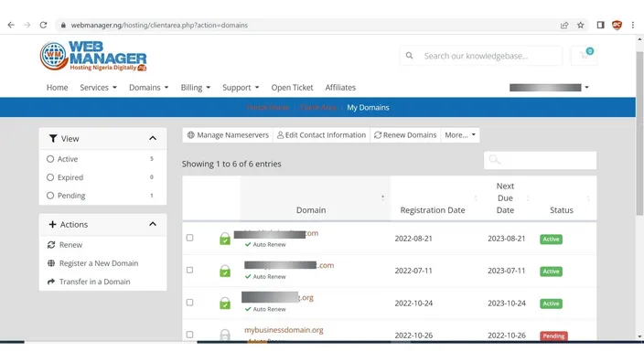
Task: Select the Expired view radio button
Action: coord(50,177)
